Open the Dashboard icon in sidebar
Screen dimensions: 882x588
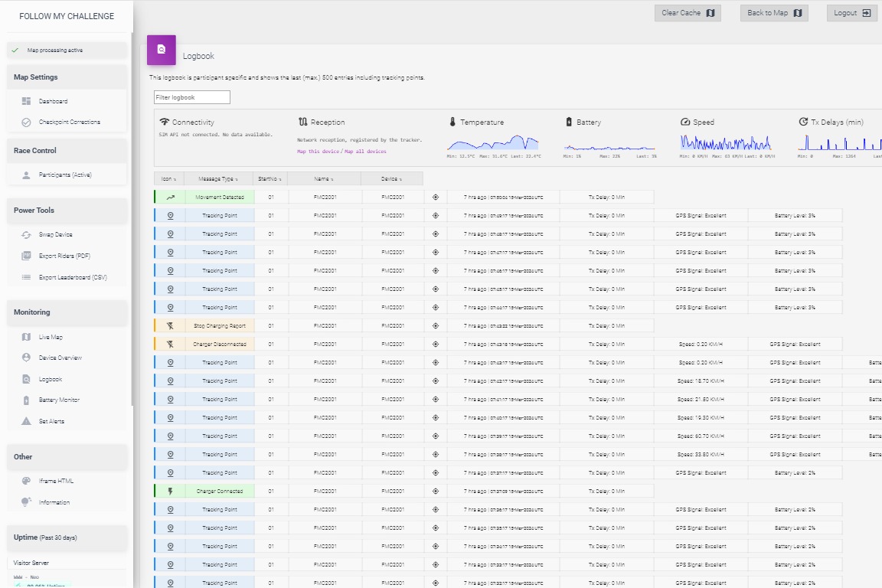[26, 101]
